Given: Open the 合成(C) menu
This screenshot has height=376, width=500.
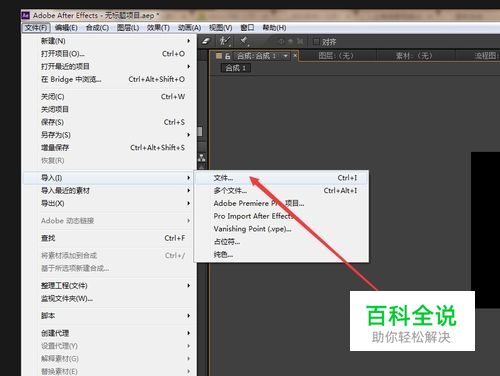Looking at the screenshot, I should pyautogui.click(x=97, y=28).
